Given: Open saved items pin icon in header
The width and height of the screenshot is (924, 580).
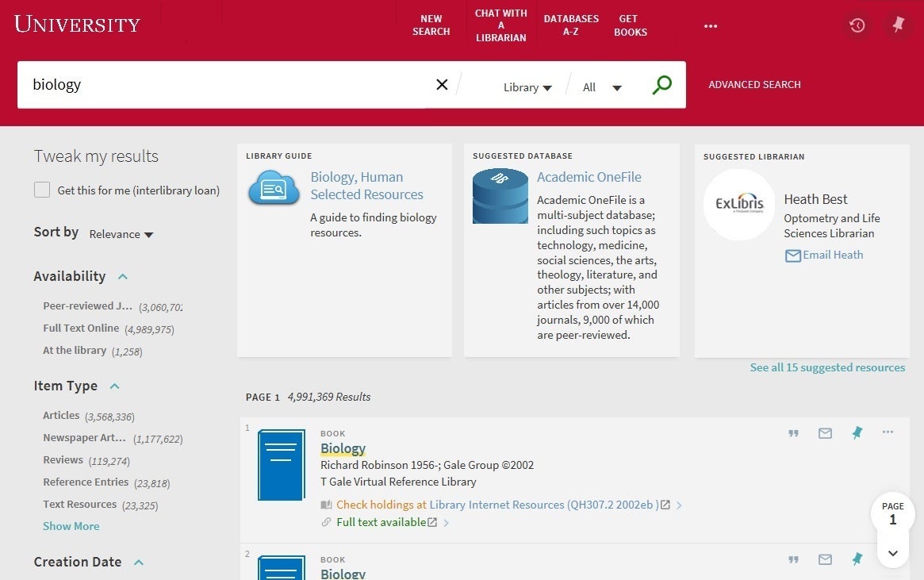Looking at the screenshot, I should (898, 25).
